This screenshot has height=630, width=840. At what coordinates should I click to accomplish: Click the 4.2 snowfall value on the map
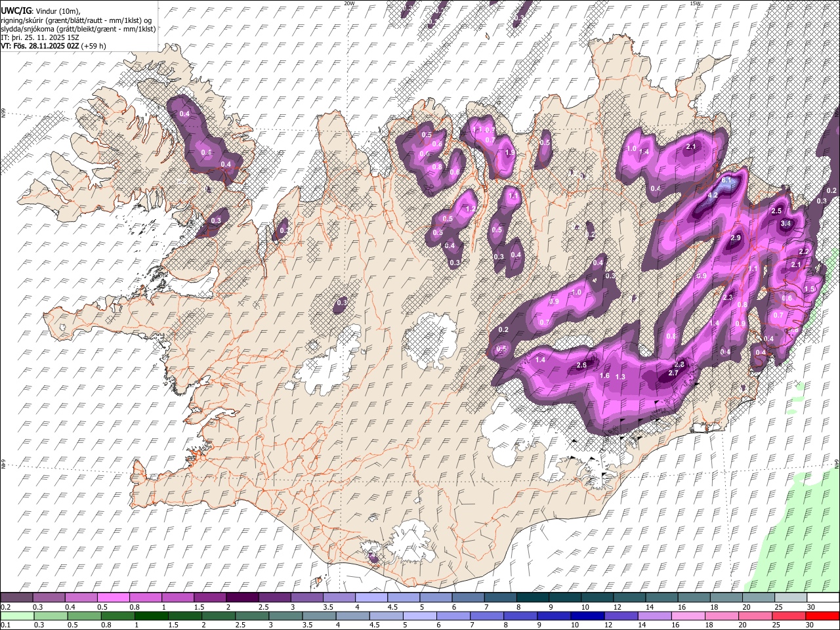713,196
